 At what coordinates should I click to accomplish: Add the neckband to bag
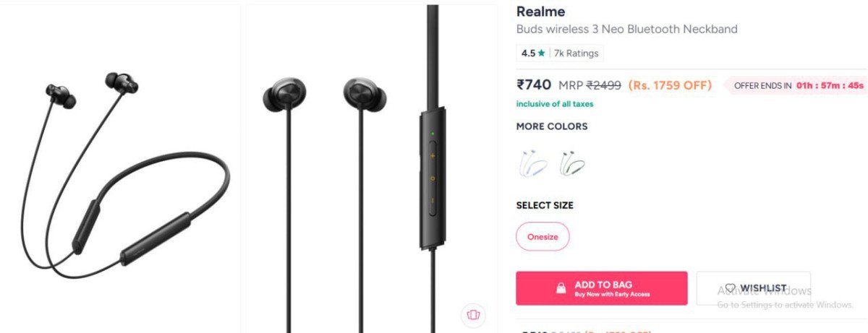click(602, 288)
